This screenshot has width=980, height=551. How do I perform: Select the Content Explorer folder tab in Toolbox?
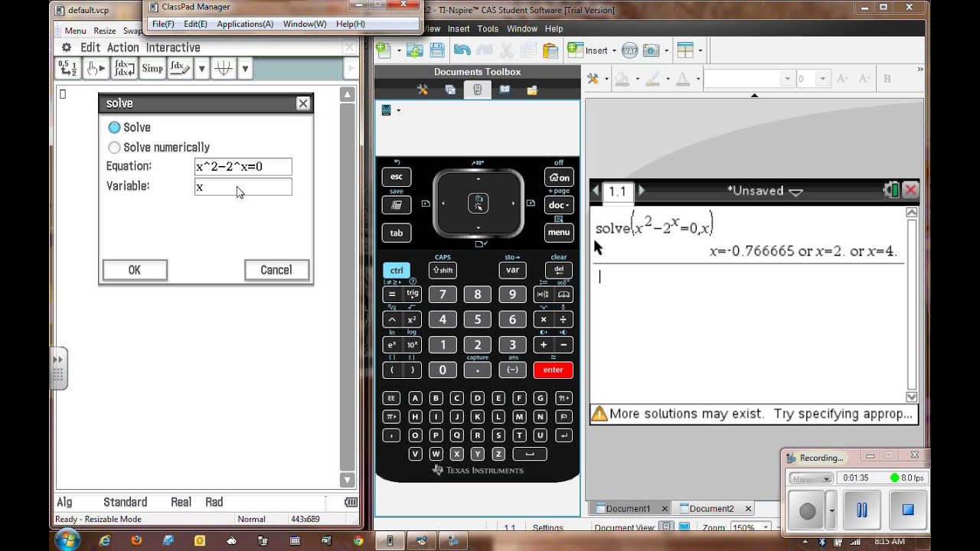(532, 90)
